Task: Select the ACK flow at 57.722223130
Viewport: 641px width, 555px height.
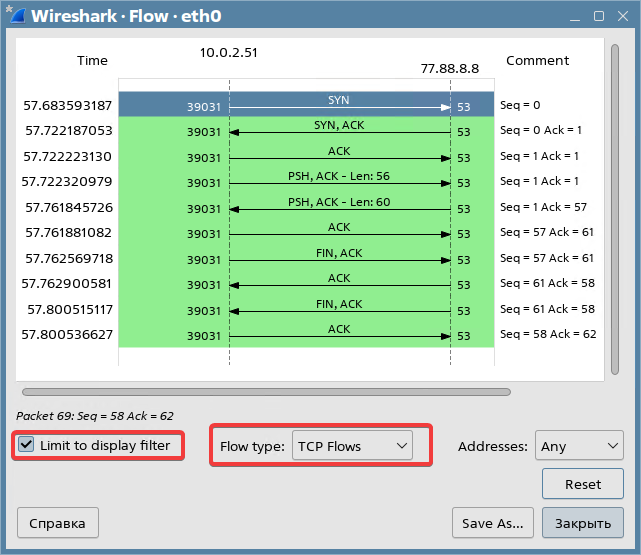Action: tap(339, 158)
